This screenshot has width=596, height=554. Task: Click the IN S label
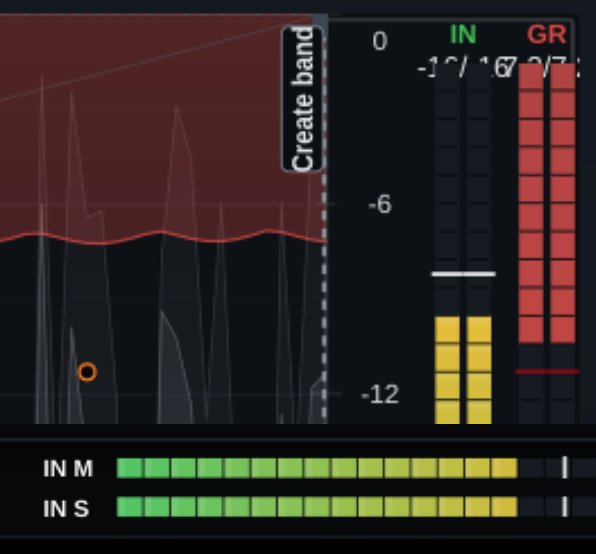point(66,508)
